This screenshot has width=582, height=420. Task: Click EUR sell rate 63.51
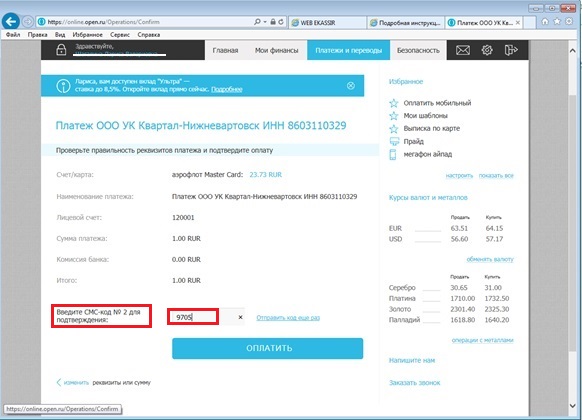[x=459, y=228]
